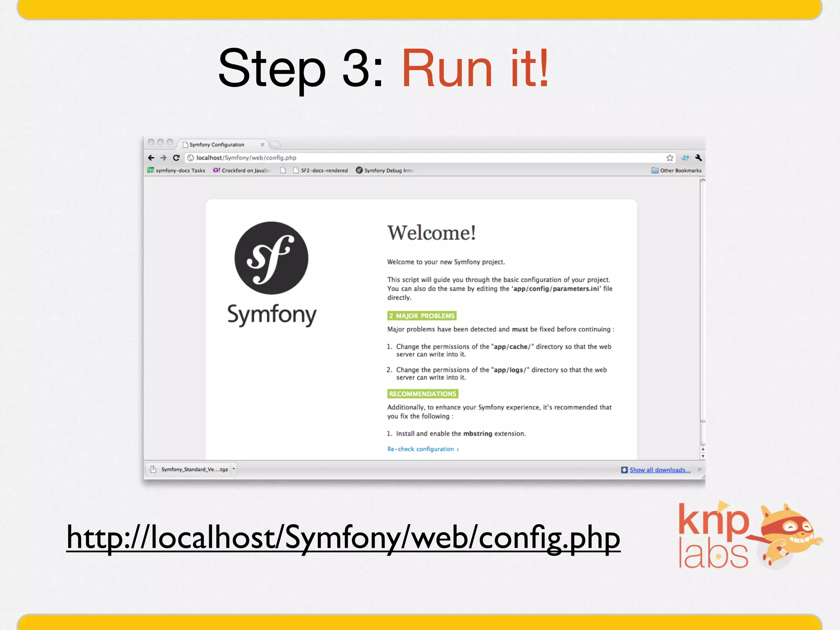This screenshot has width=840, height=630.
Task: Click Show all downloads link
Action: [x=660, y=470]
